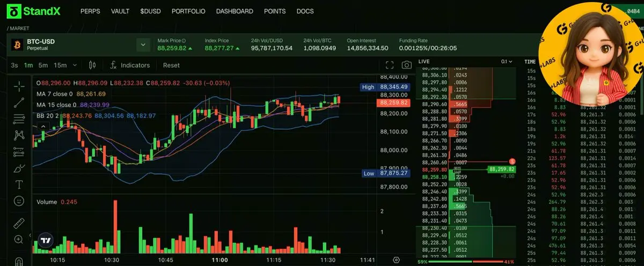Click the Funding Rate value
This screenshot has width=644, height=266.
(x=428, y=48)
